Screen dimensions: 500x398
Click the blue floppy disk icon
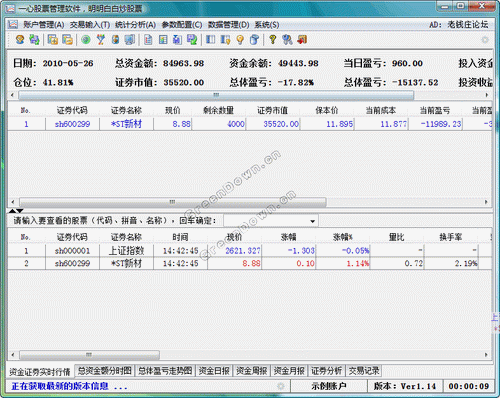177,40
